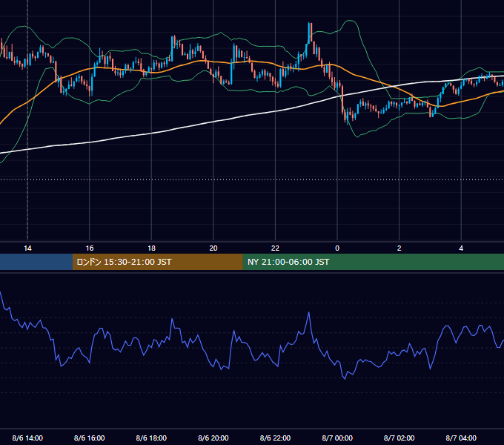
Task: Click the 8/6 14:00 date label
Action: (27, 438)
